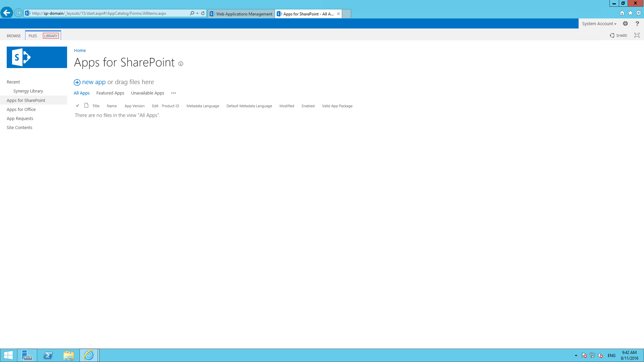Sort by Default Metadata Language column
This screenshot has height=362, width=644.
click(249, 106)
